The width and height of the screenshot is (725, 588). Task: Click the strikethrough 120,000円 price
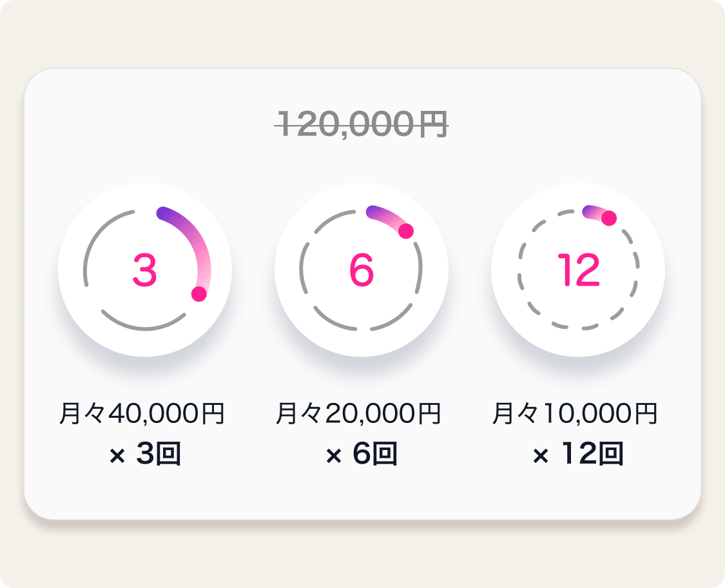click(x=361, y=124)
